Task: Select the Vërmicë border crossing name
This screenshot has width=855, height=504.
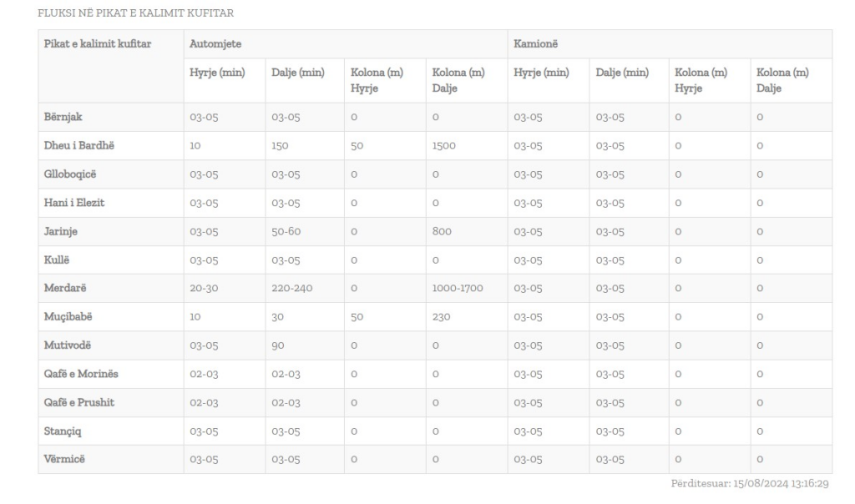Action: click(x=64, y=459)
